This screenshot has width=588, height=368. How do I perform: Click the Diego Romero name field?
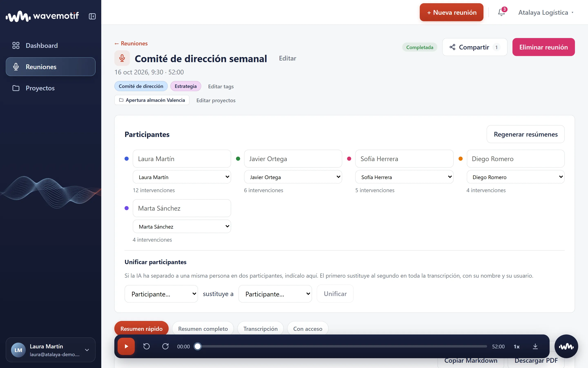[x=516, y=159]
